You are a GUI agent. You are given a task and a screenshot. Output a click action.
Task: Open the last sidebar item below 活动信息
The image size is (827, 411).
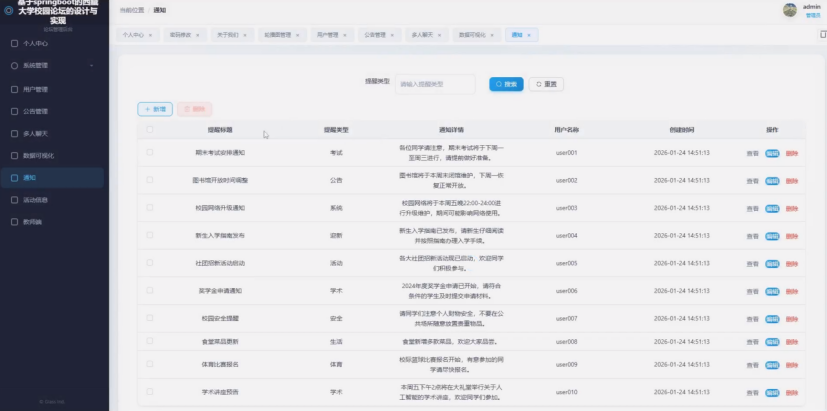click(52, 222)
